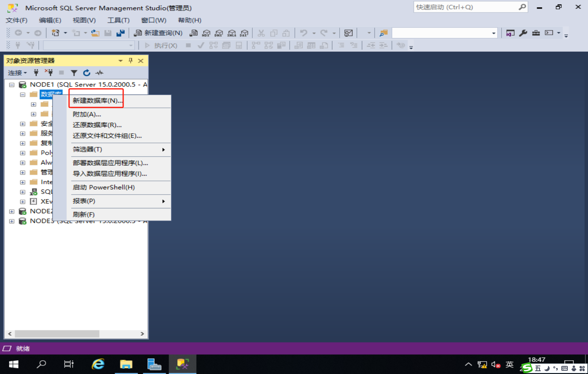Click the Open File folder icon

pyautogui.click(x=95, y=33)
